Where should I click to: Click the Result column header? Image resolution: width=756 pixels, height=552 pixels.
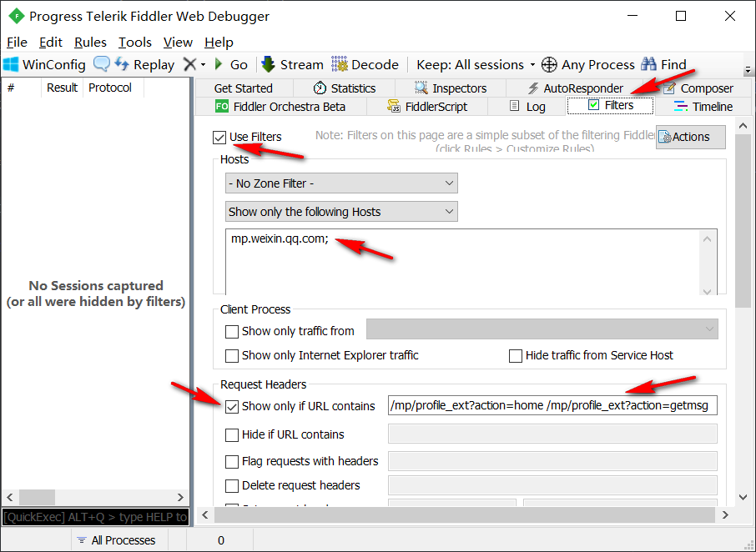(x=63, y=88)
